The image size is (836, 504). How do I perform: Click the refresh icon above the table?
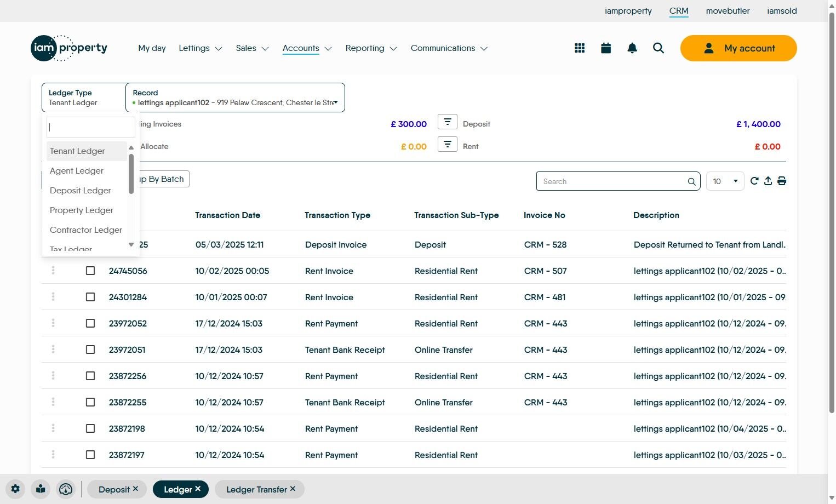pos(754,181)
